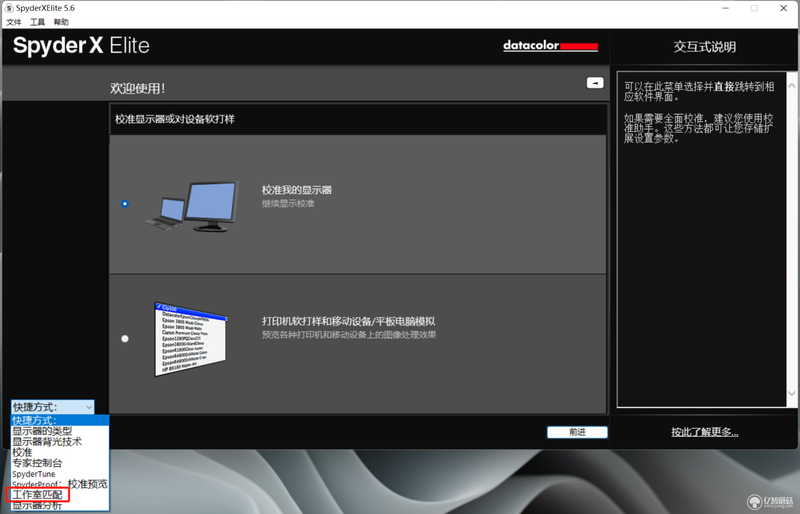Click the help panel scroll up arrow

coord(791,86)
